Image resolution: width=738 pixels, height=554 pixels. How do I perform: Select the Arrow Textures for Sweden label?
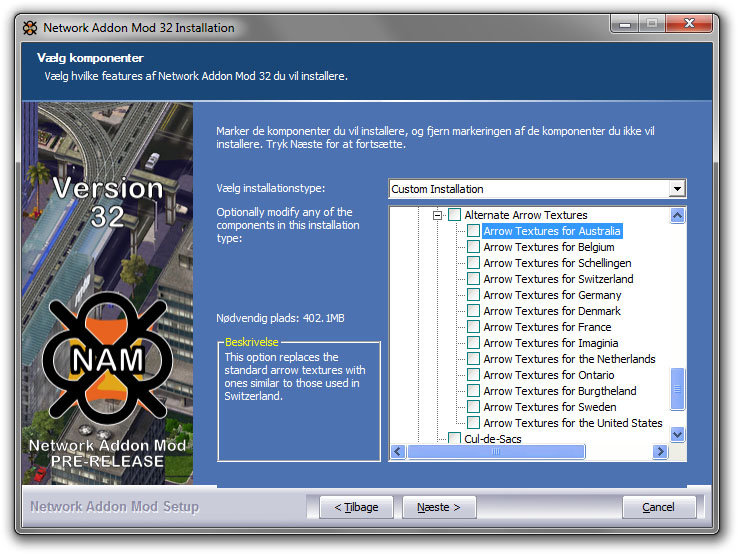[x=550, y=407]
